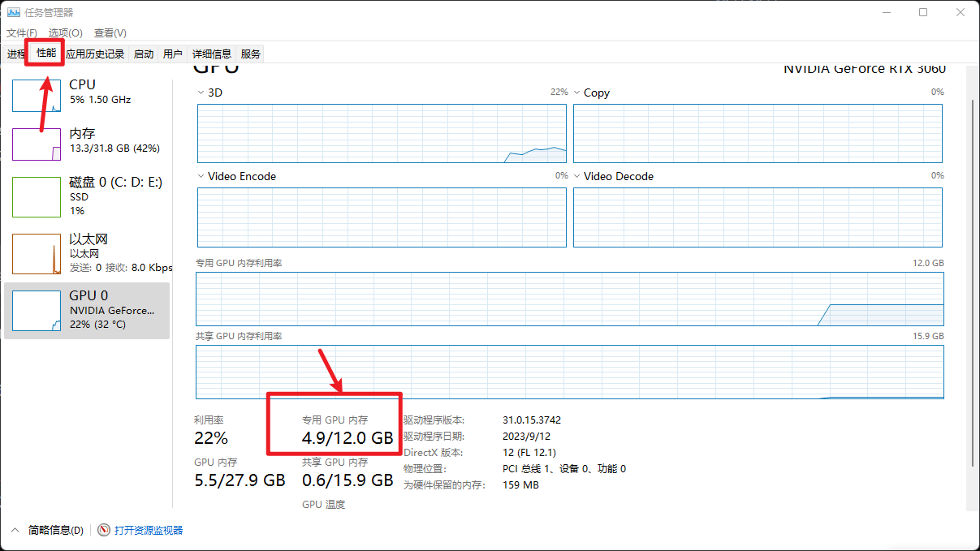Screen dimensions: 980x551
Task: Click the 3D utilization graph
Action: pyautogui.click(x=382, y=133)
